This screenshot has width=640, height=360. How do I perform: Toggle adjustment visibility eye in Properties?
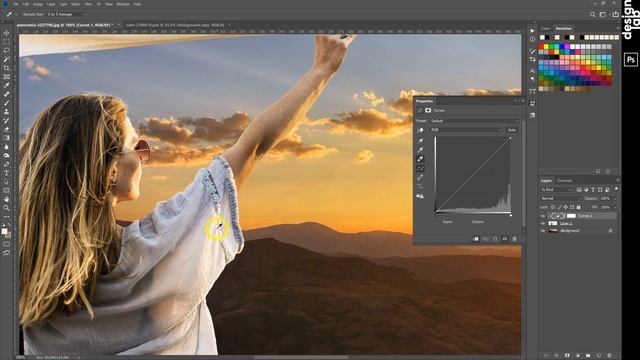click(504, 239)
